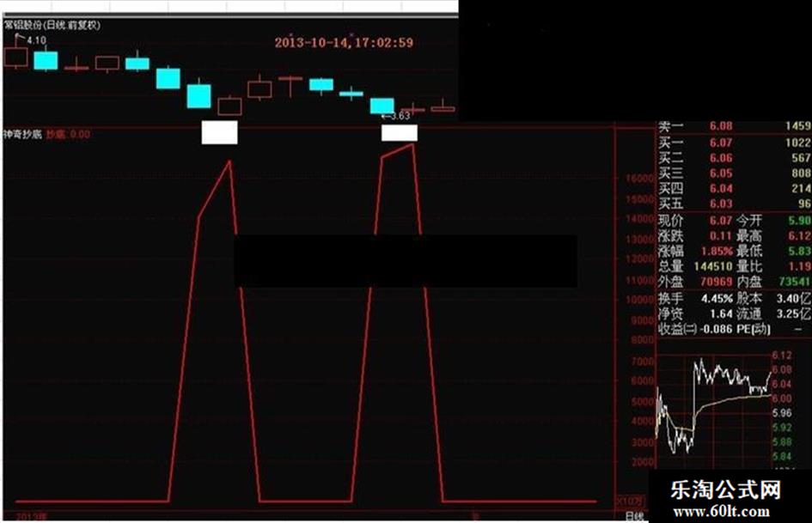Image resolution: width=812 pixels, height=523 pixels.
Task: Click the 最高 label
Action: pos(748,236)
